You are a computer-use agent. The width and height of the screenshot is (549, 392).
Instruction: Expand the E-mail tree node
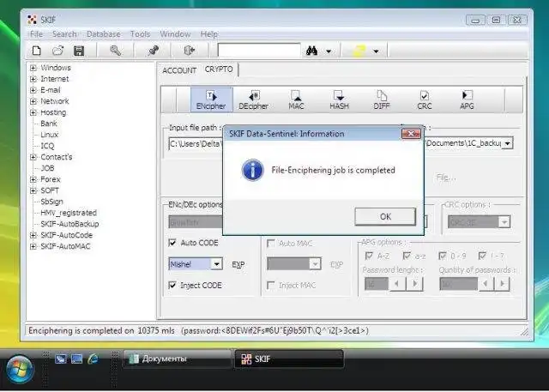[x=33, y=90]
